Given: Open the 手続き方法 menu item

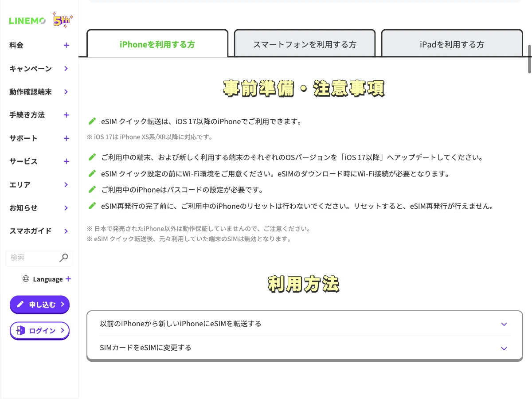Looking at the screenshot, I should pos(27,115).
